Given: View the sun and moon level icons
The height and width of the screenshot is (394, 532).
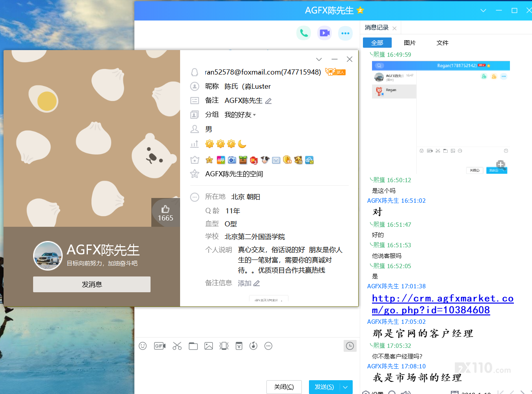Looking at the screenshot, I should click(226, 144).
